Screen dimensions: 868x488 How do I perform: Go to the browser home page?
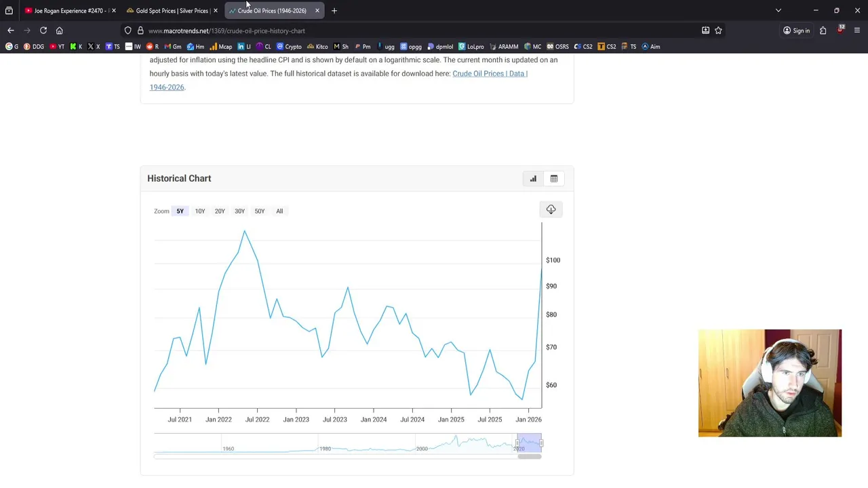(x=60, y=30)
